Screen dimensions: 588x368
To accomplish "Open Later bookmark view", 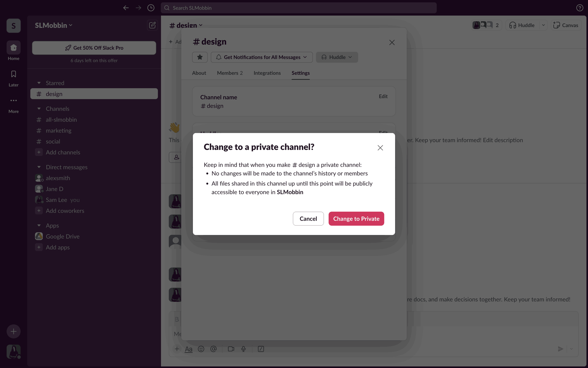I will click(x=13, y=78).
